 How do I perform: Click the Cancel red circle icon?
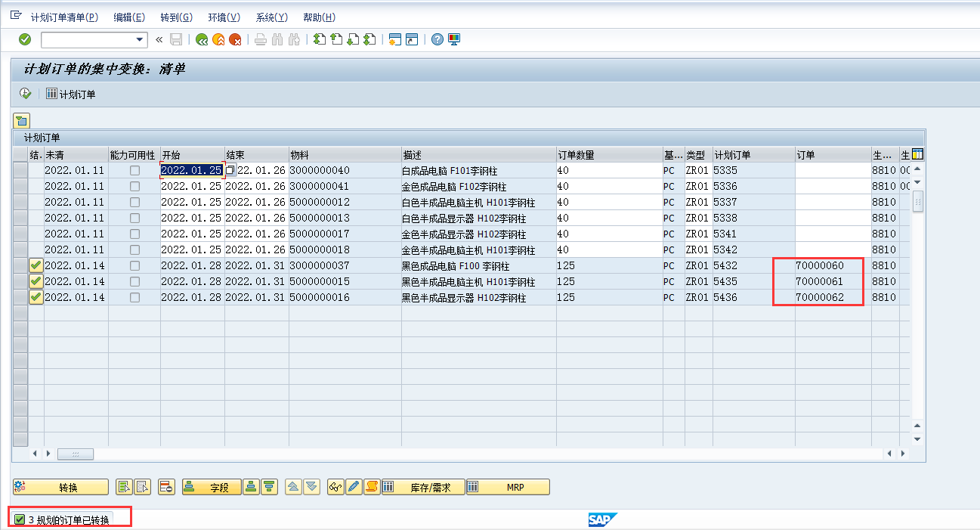234,38
